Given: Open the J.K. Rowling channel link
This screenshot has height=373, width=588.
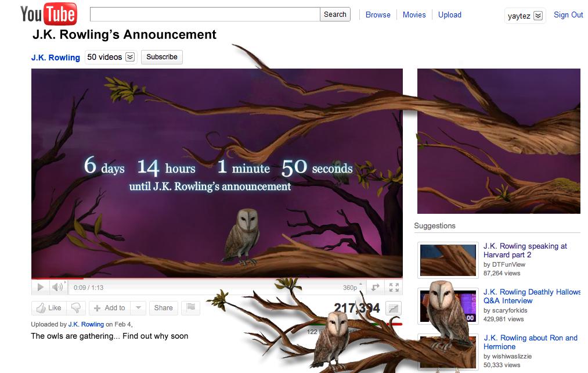Looking at the screenshot, I should 56,58.
